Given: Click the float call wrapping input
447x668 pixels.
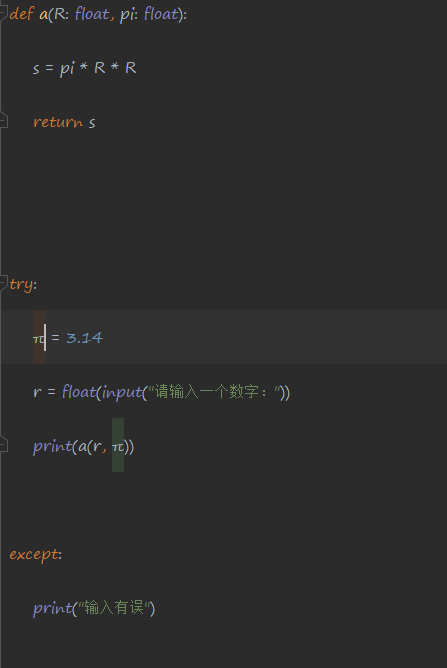Looking at the screenshot, I should pyautogui.click(x=79, y=392).
